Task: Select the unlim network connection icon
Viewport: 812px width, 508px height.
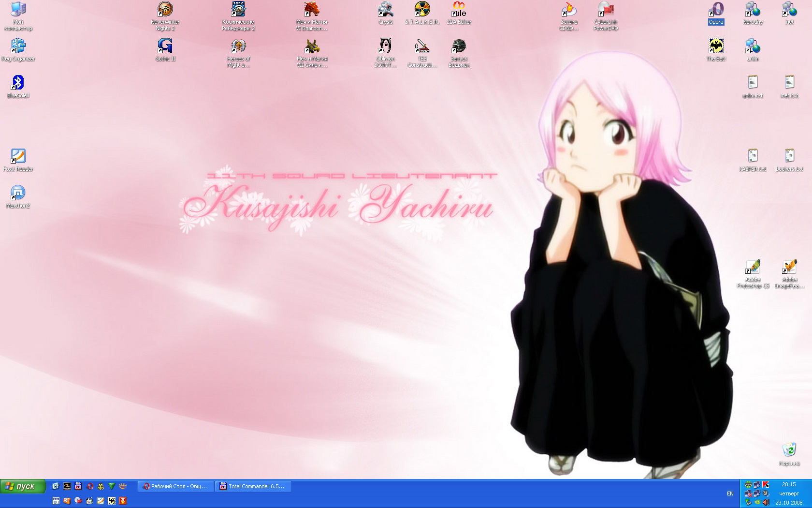Action: (x=753, y=50)
